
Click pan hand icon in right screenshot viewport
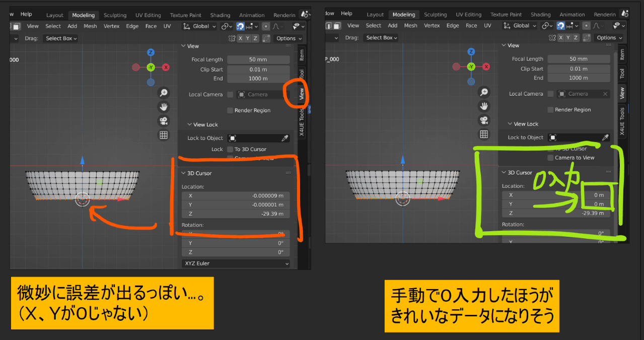[484, 106]
